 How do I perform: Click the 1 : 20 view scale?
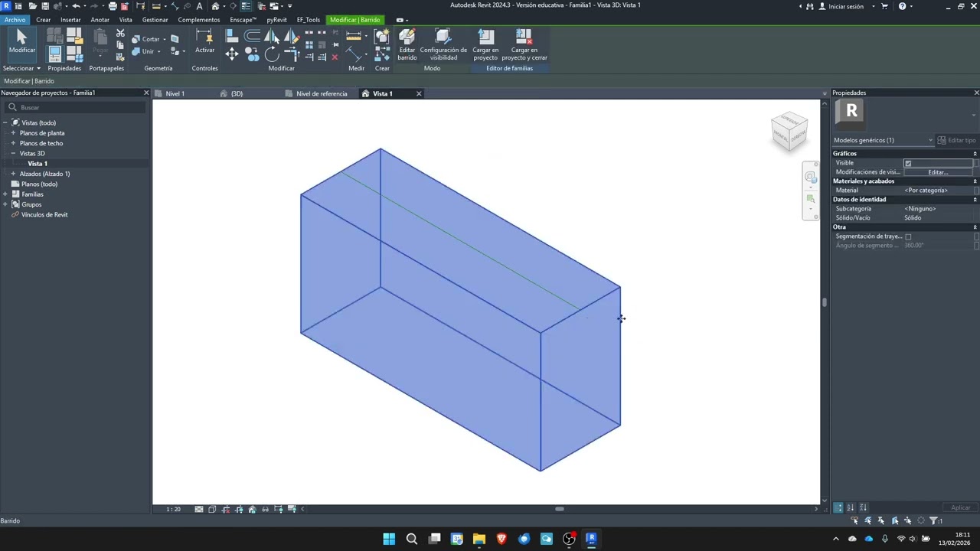coord(174,509)
